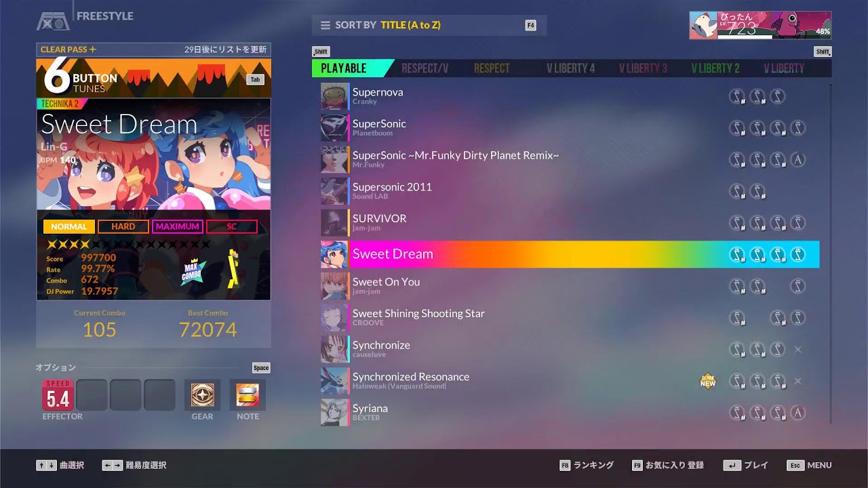
Task: Switch to the V LIBERTY 2 tab
Action: click(715, 68)
